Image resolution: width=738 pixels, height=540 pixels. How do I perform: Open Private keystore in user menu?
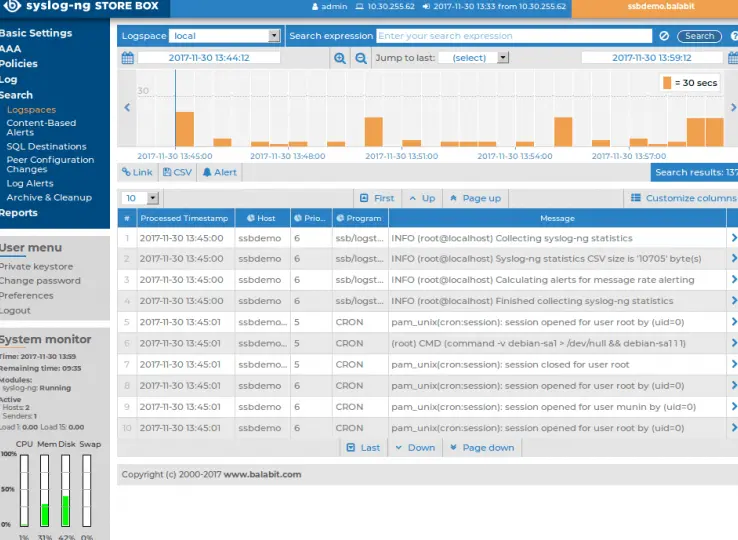[36, 266]
